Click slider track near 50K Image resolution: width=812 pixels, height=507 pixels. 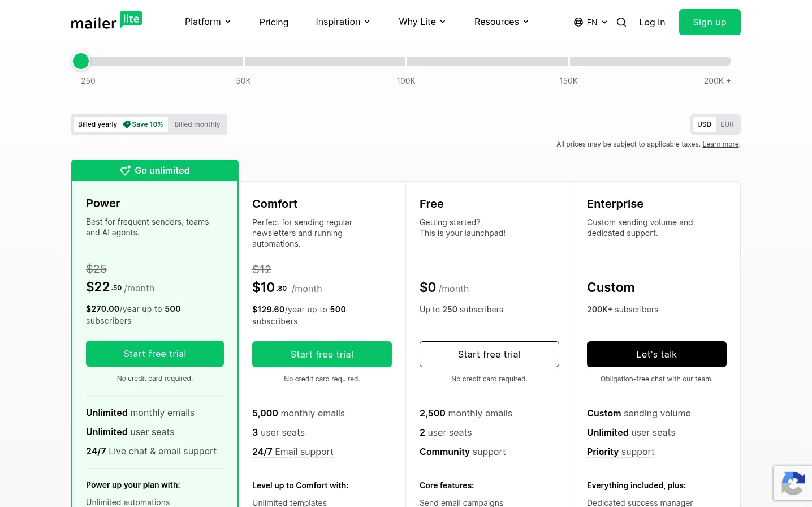[x=244, y=61]
